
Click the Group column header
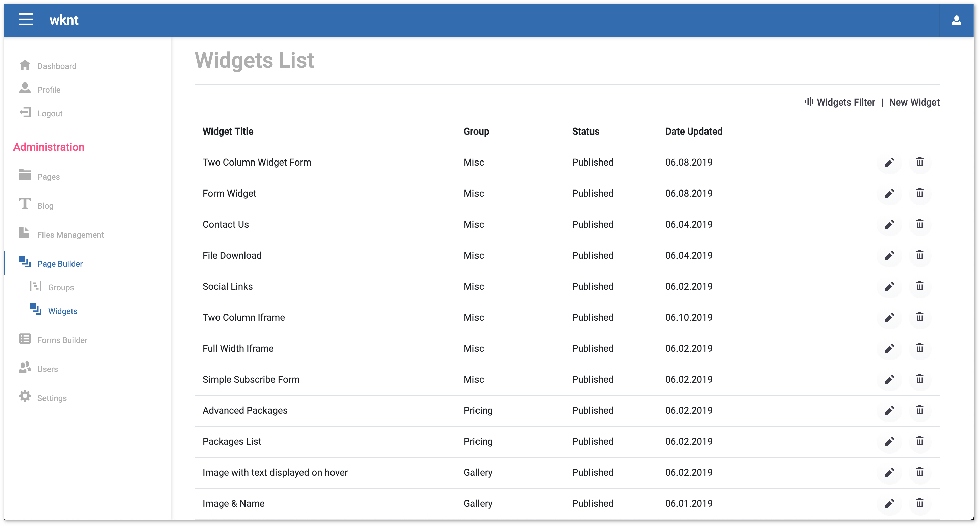tap(476, 131)
